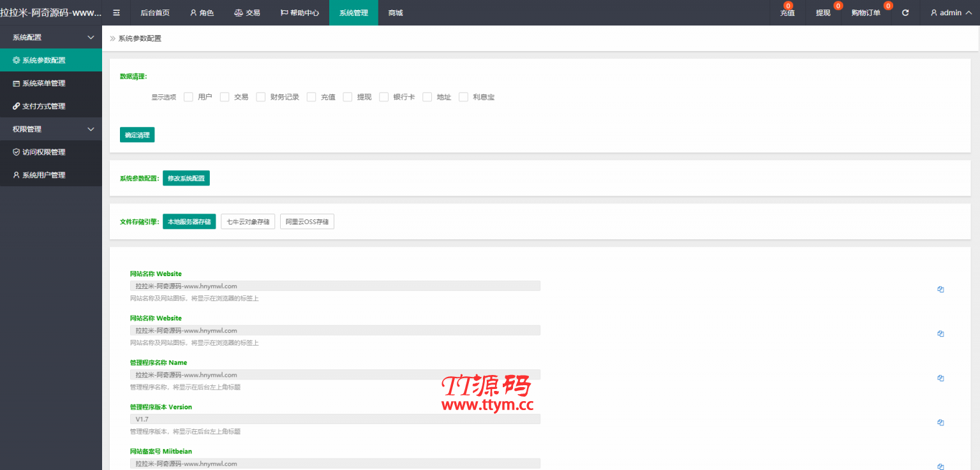Open 购物订单 link in top bar
The image size is (980, 470).
point(866,13)
